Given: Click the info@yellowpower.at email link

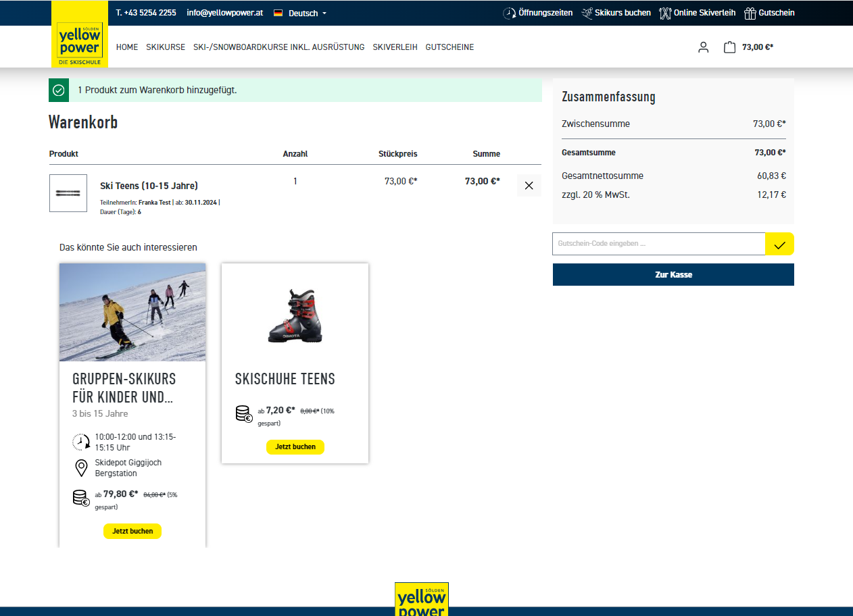Looking at the screenshot, I should click(x=224, y=13).
